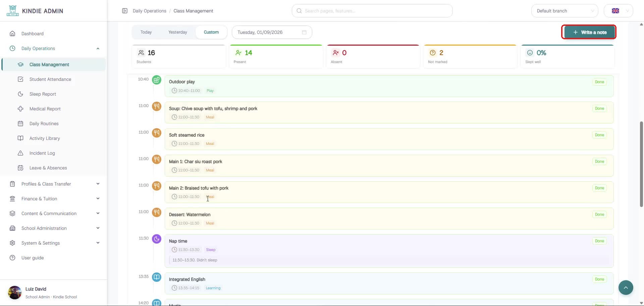Viewport: 644px width, 306px height.
Task: Open Daily Routines in sidebar
Action: pyautogui.click(x=54, y=123)
